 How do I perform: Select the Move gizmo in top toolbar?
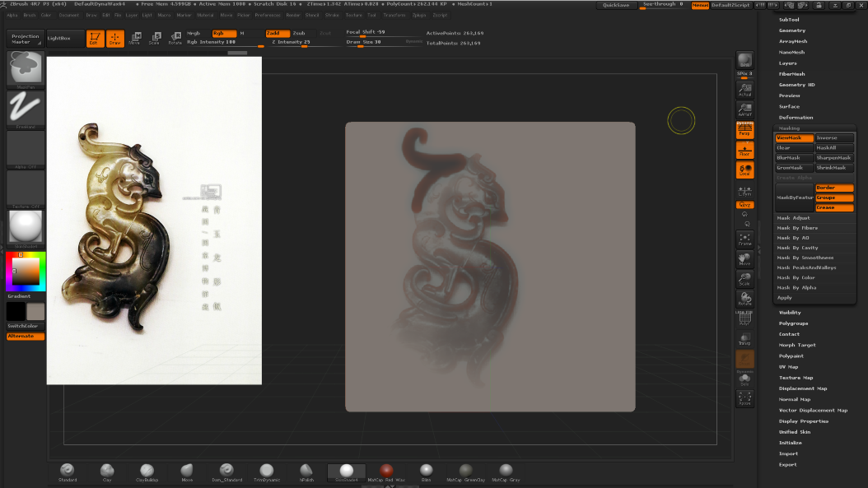pos(135,38)
